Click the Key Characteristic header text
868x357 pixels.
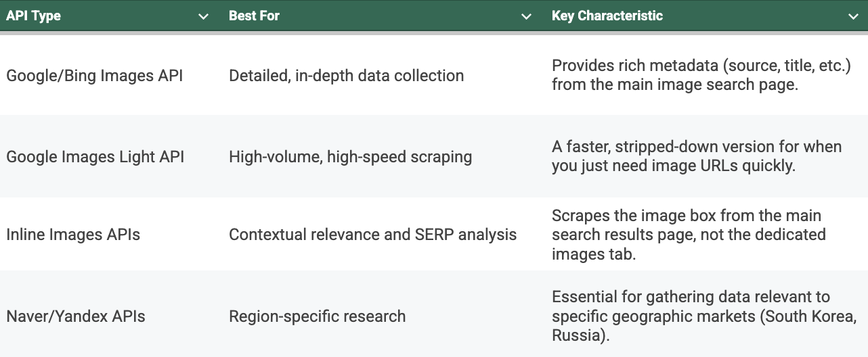607,16
